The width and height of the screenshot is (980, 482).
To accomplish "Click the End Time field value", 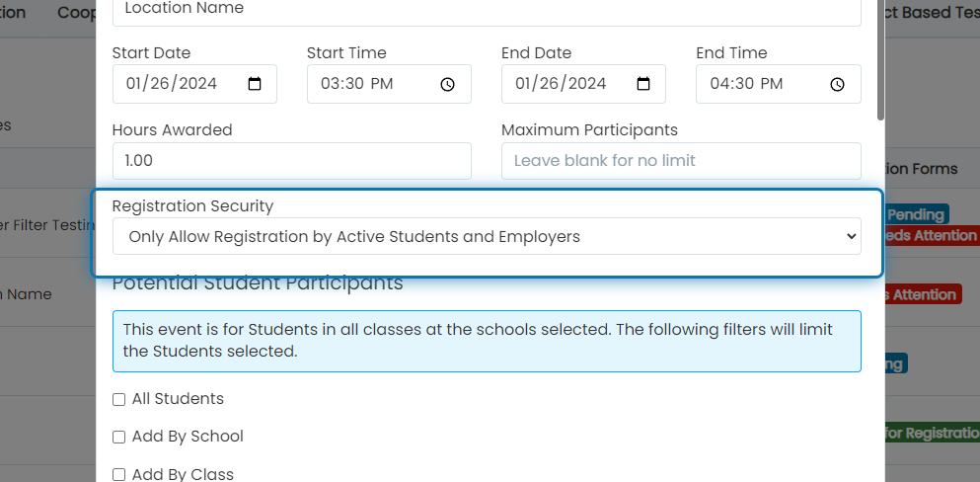I will (746, 84).
